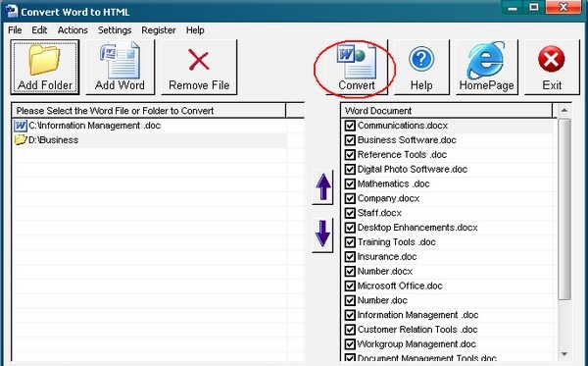Click the Please Select the Word File column header
Viewport: 588px width, 366px height.
(x=149, y=111)
